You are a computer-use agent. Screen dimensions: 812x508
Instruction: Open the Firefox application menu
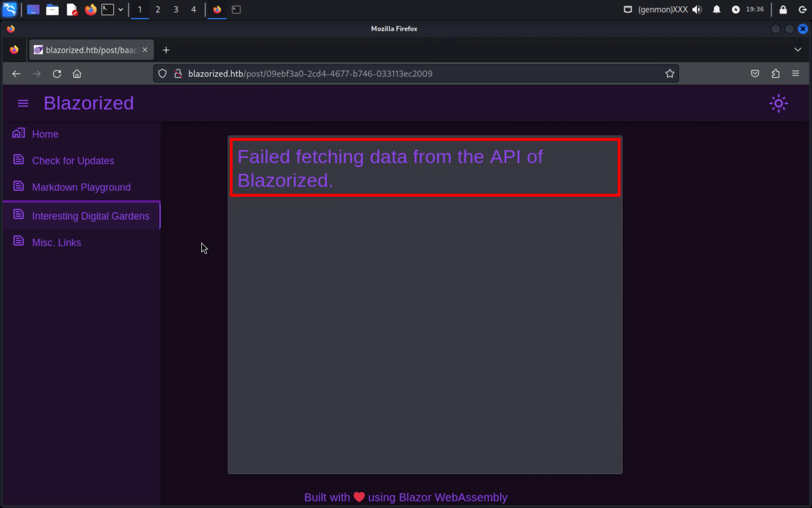coord(796,73)
